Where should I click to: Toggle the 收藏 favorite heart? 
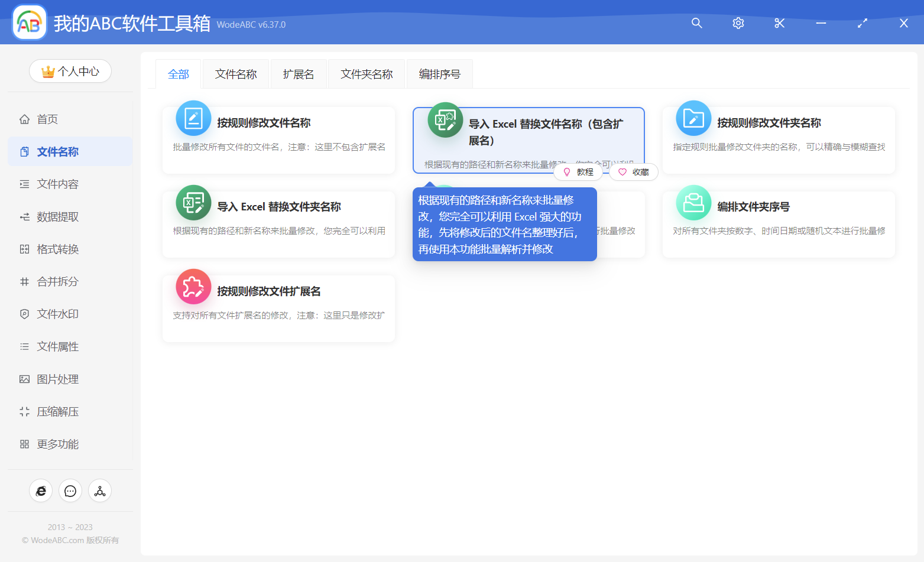click(x=633, y=171)
